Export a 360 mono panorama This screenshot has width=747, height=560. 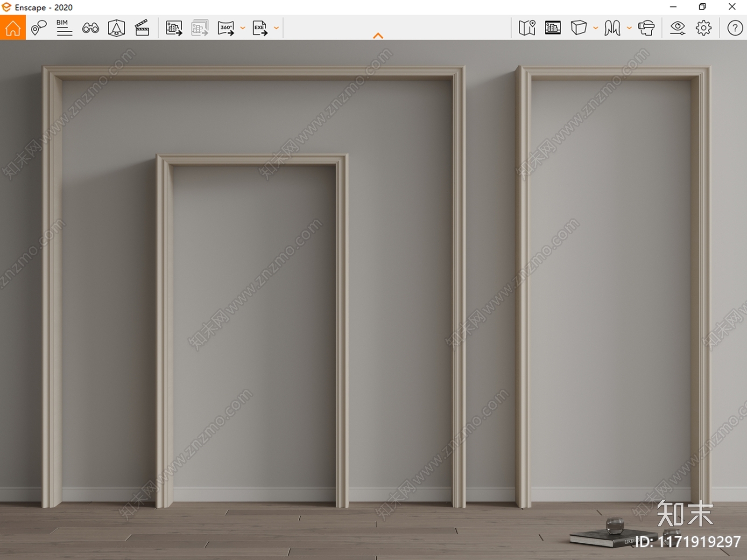[226, 28]
